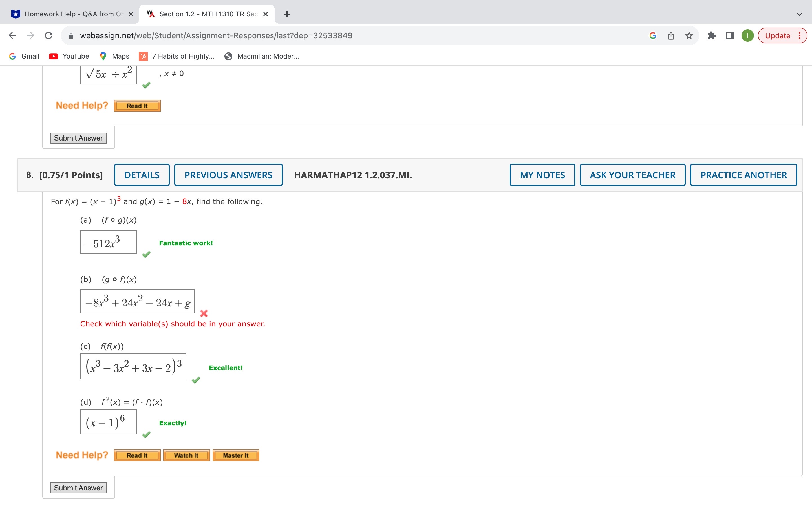Open the Update menu button
812x507 pixels.
tap(782, 35)
